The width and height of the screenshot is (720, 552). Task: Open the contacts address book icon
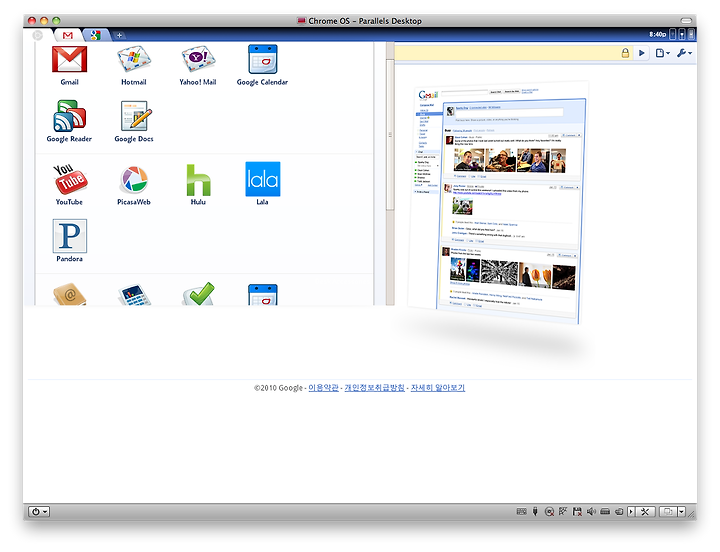coord(69,294)
